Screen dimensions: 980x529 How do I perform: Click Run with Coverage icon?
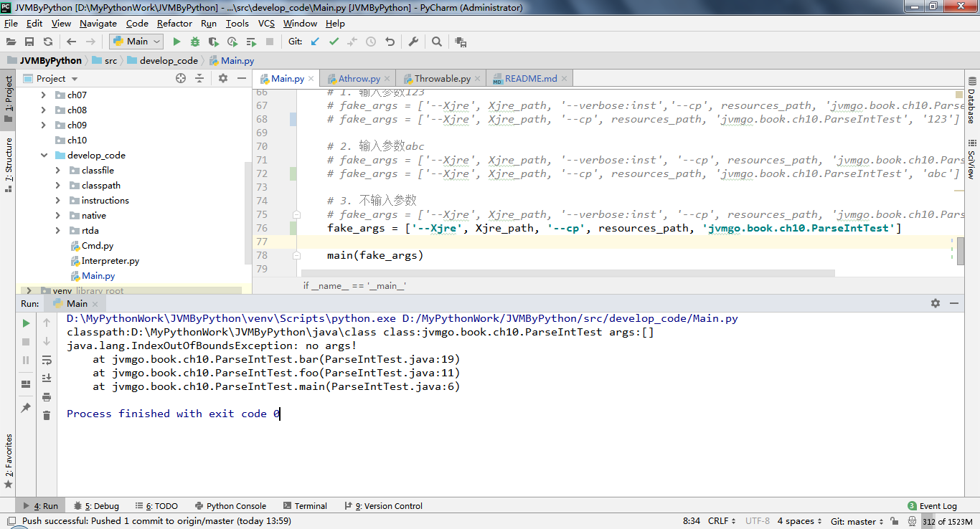(x=214, y=42)
